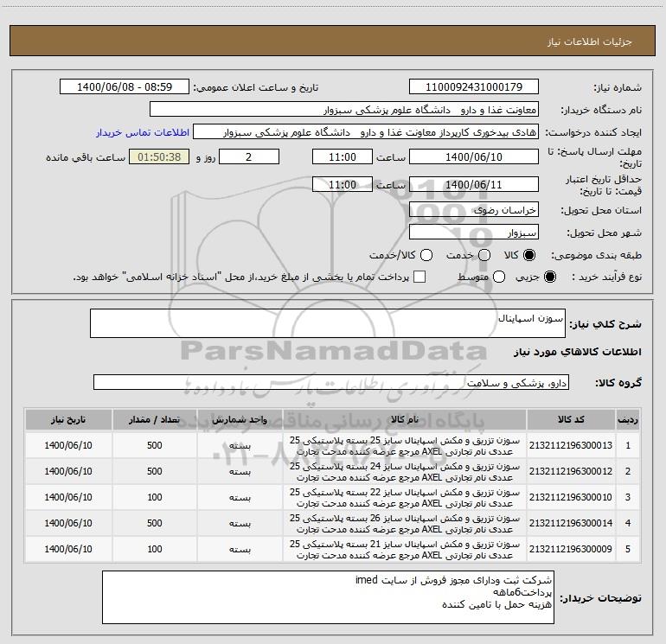Click the delivery province field خراسان رضوی
Screen dimensions: 666x644
point(474,210)
